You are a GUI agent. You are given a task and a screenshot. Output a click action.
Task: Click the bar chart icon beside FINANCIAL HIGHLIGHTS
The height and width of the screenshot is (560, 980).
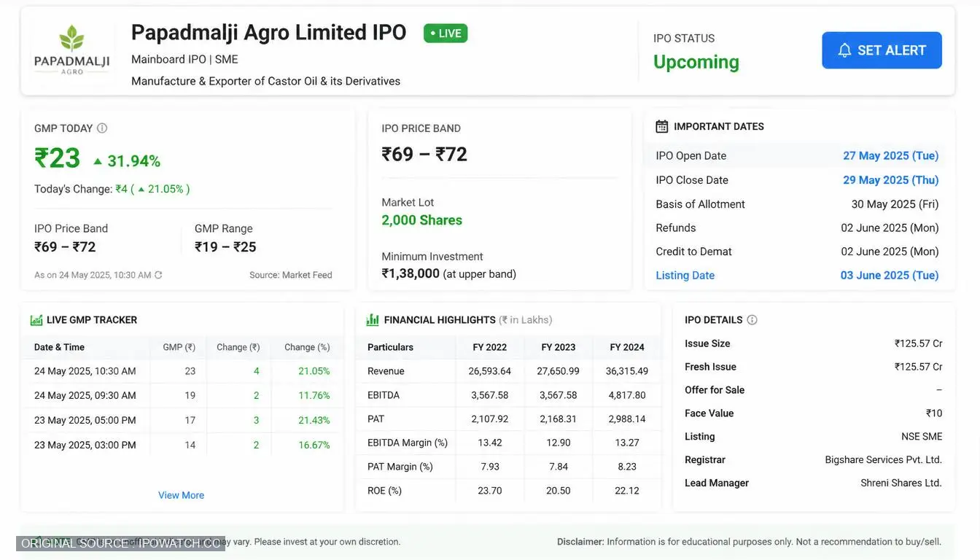pos(373,319)
